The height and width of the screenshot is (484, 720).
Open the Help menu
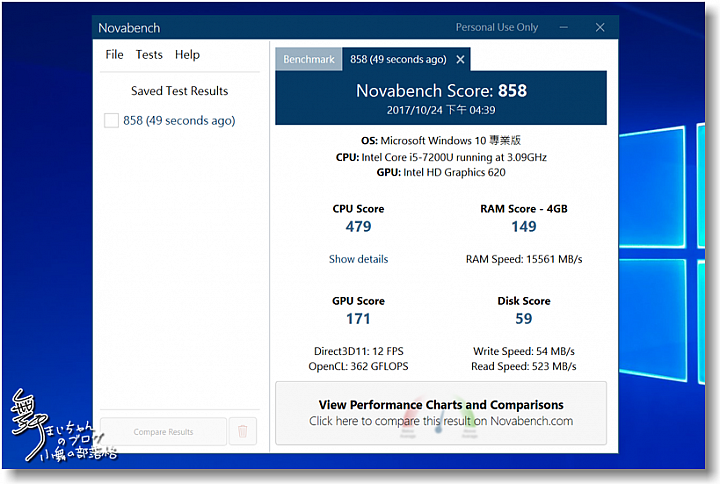(x=187, y=55)
